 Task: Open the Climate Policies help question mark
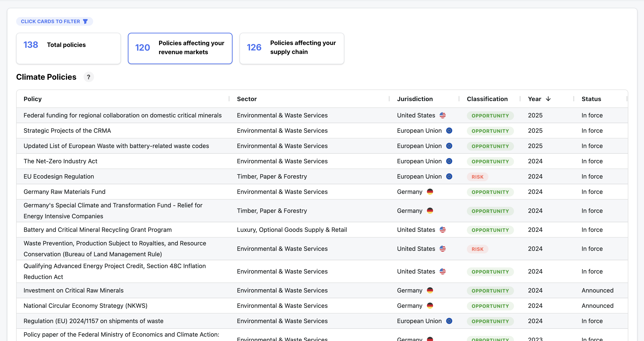coord(89,77)
